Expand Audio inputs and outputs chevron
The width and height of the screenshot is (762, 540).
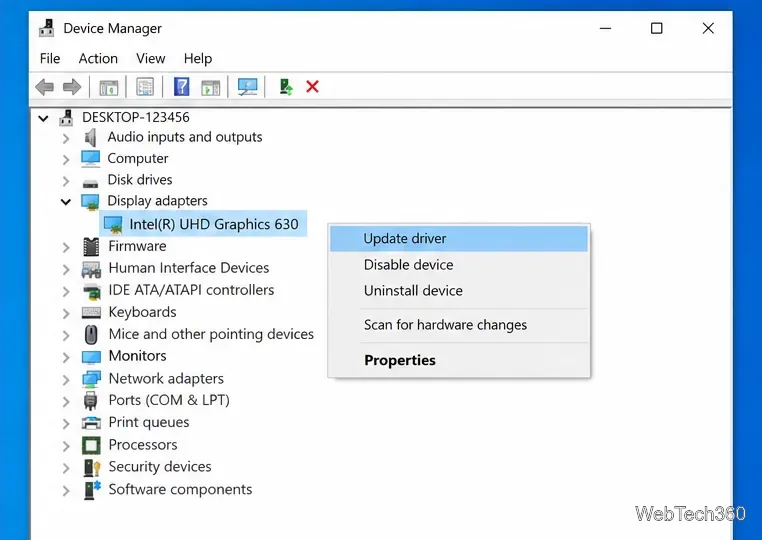(x=66, y=139)
